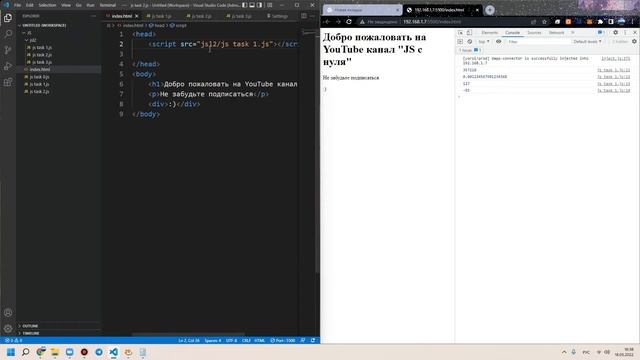Click the CRLF line ending status item

(x=246, y=340)
